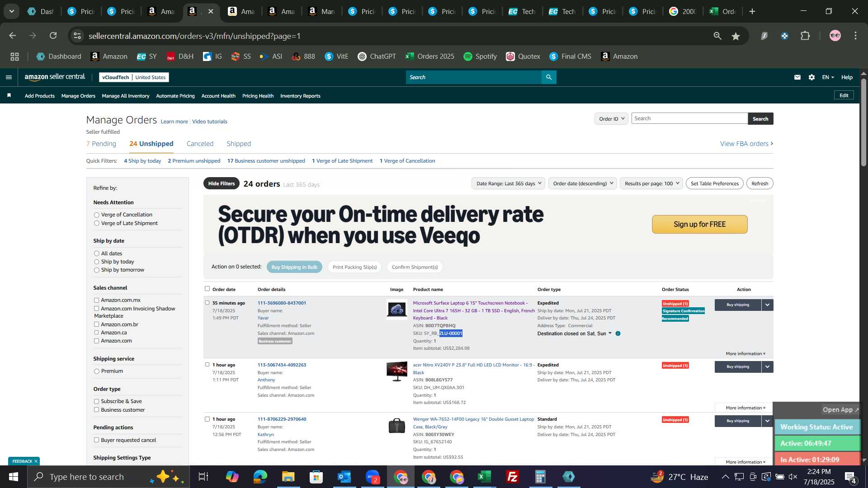Expand the Destination closed on Sat, Sun arrow
The image size is (868, 488).
point(610,333)
